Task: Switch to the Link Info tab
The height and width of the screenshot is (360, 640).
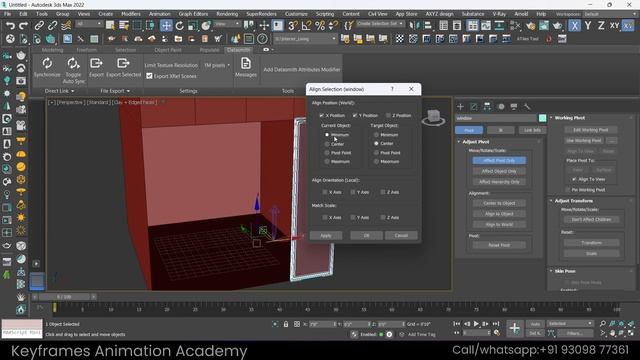Action: [x=532, y=130]
